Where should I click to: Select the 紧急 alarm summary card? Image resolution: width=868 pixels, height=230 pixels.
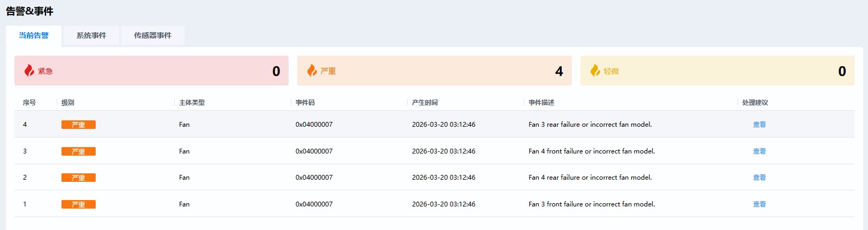point(151,71)
